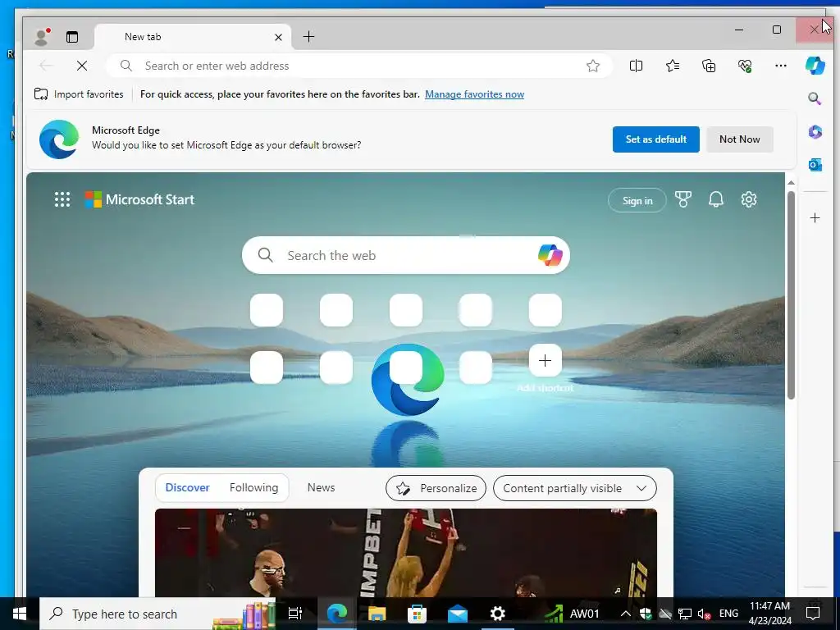This screenshot has height=630, width=840.
Task: Open the Windows Start menu
Action: (20, 614)
